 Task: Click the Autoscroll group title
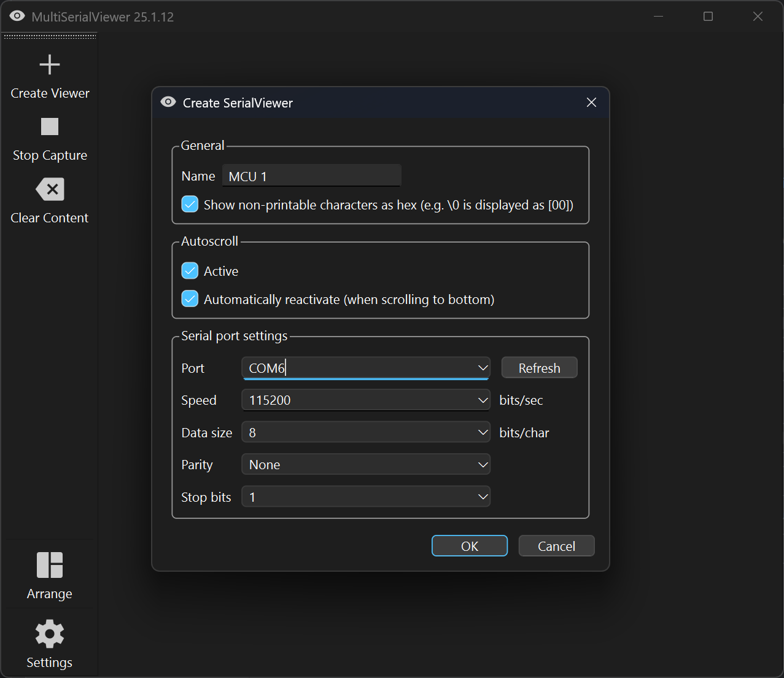pyautogui.click(x=209, y=241)
